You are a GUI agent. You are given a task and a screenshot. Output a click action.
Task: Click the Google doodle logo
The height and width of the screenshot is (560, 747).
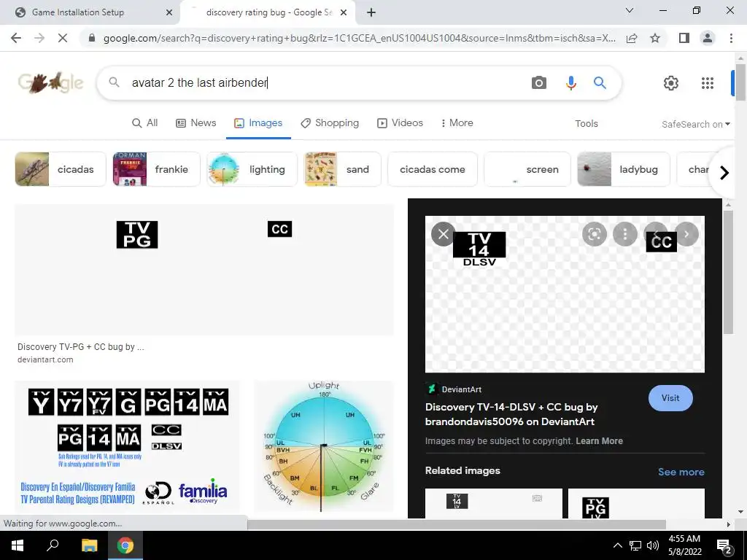(50, 83)
